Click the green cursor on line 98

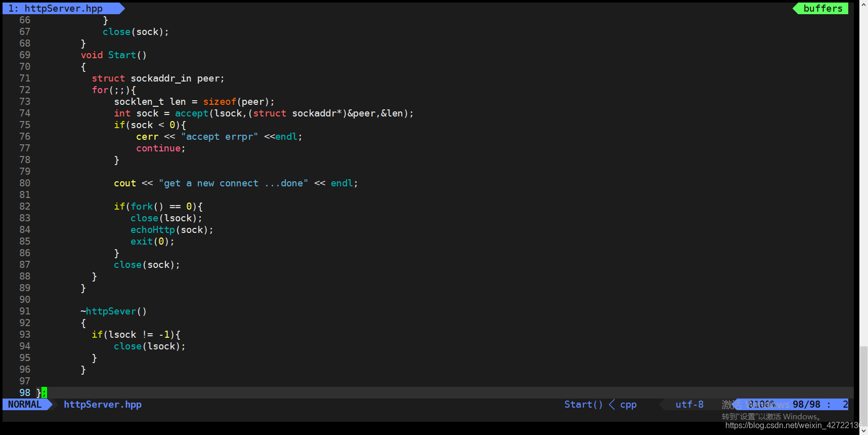coord(44,392)
